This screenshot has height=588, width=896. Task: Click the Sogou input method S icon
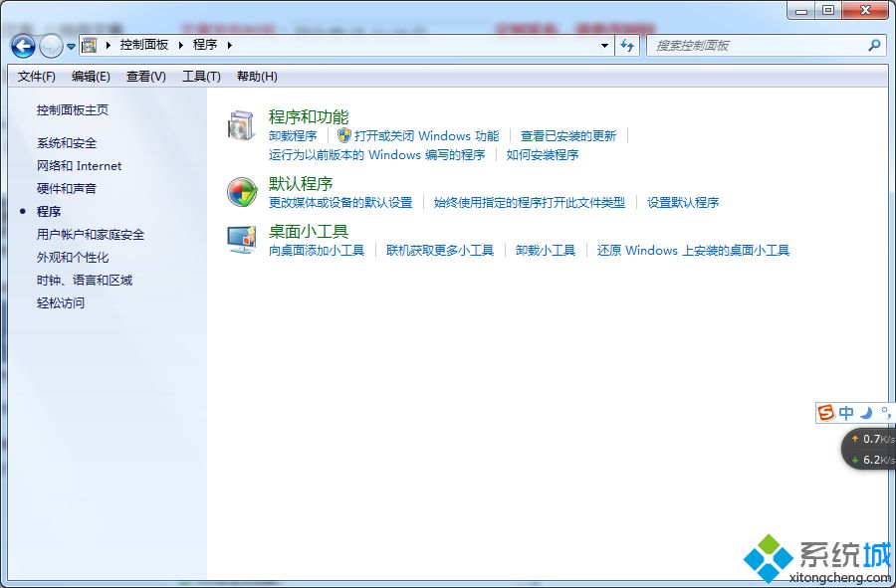click(x=825, y=413)
